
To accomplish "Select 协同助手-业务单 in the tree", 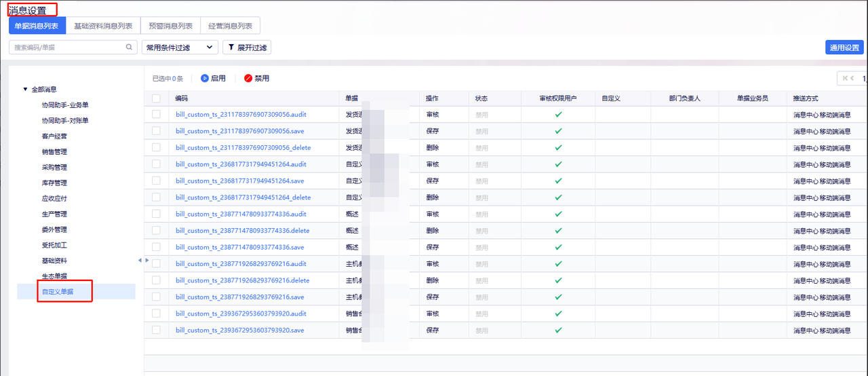I will [65, 105].
